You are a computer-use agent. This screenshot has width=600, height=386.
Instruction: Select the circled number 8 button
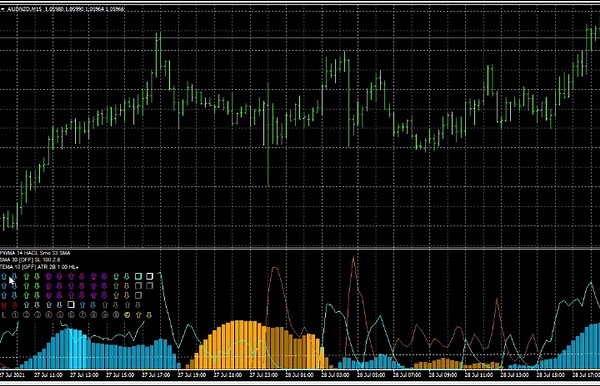pos(93,315)
